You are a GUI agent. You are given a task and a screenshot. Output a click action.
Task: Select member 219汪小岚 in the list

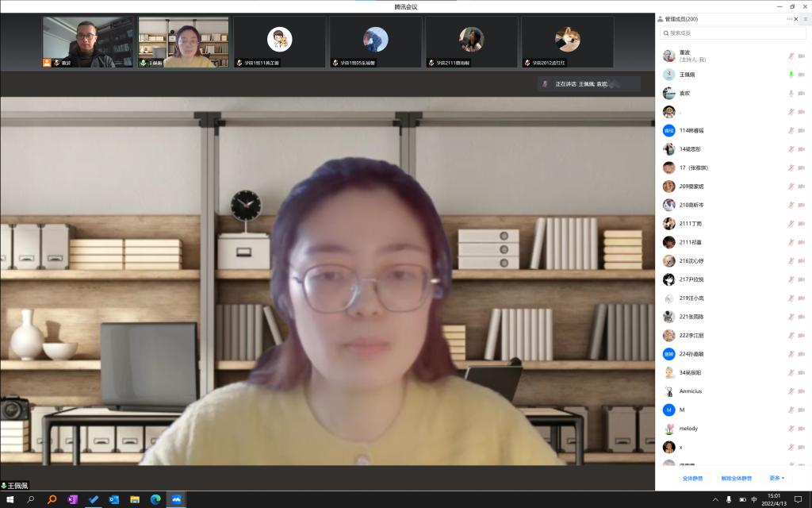coord(691,298)
